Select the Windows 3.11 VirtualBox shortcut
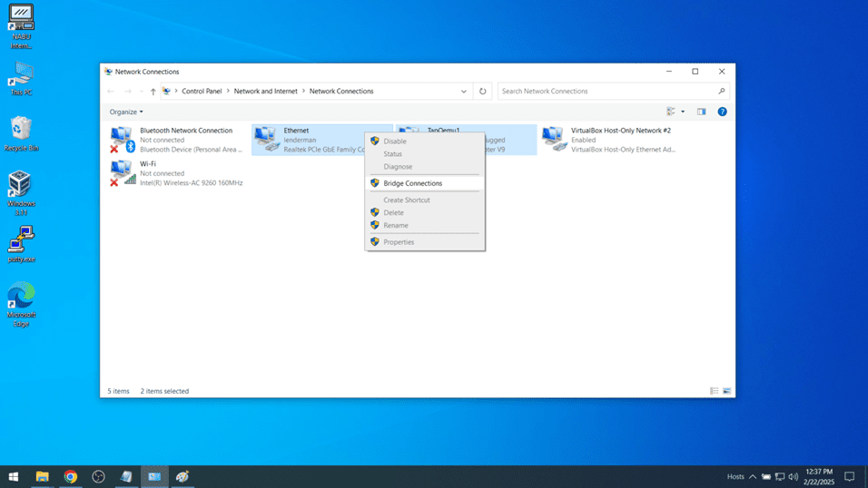The width and height of the screenshot is (868, 488). point(21,193)
